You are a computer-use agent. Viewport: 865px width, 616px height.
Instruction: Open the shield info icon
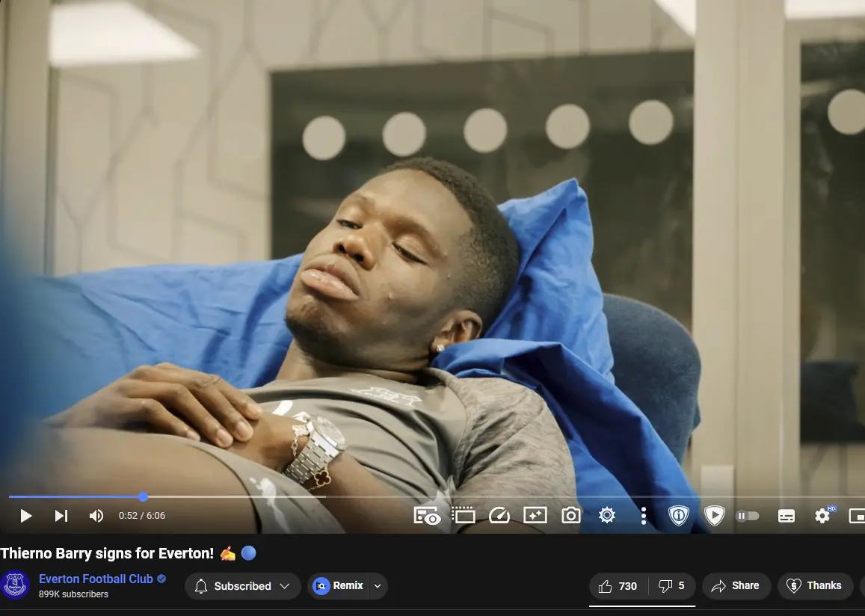[678, 515]
